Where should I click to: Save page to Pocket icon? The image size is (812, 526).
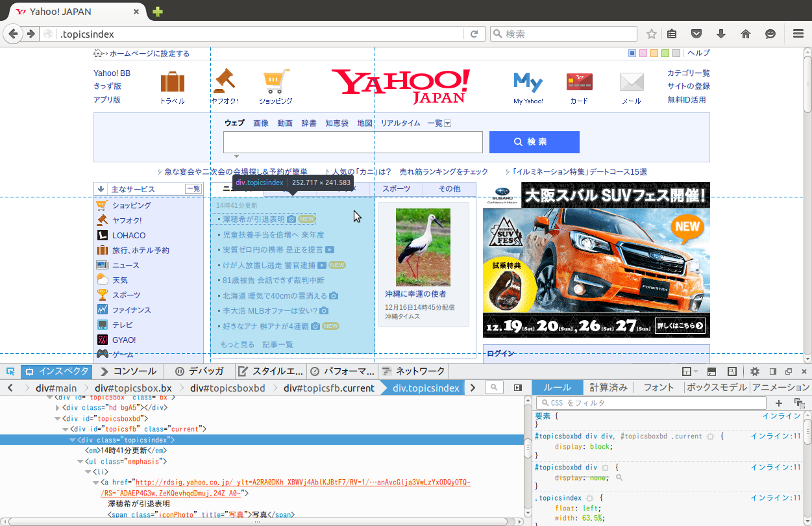click(x=696, y=34)
